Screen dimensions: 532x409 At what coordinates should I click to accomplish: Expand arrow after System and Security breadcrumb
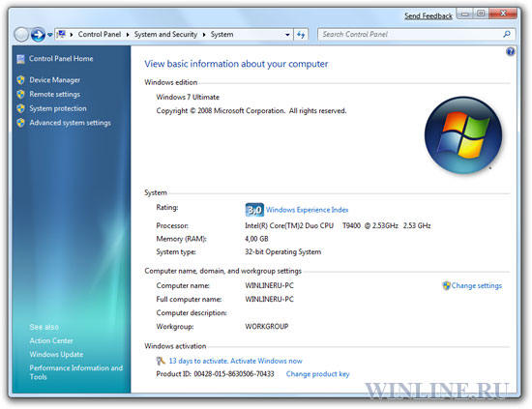pyautogui.click(x=204, y=35)
